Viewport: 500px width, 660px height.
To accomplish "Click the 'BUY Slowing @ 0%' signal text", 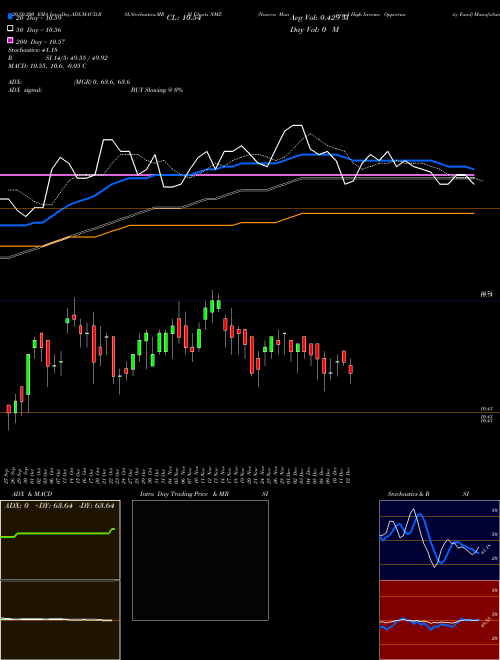I will coord(157,90).
